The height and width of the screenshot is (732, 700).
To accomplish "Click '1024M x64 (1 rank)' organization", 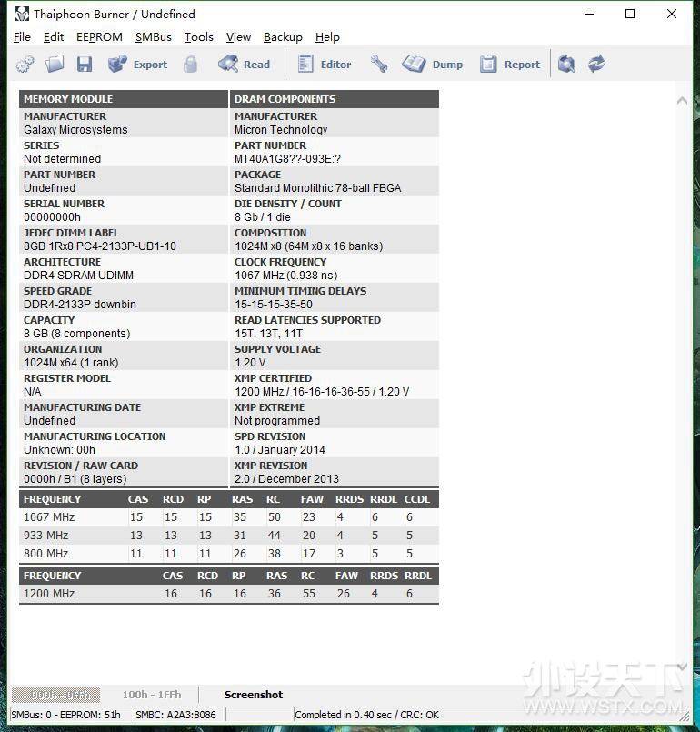I will click(x=71, y=363).
